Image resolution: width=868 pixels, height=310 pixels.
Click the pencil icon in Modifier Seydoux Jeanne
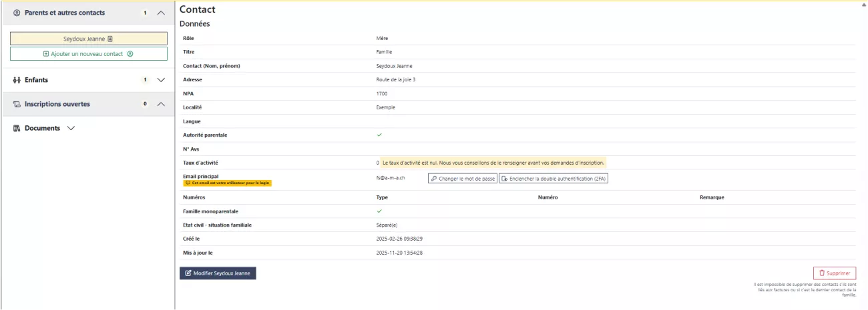tap(188, 273)
